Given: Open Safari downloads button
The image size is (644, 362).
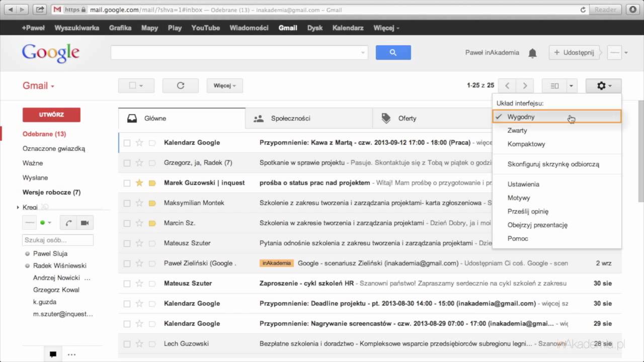Looking at the screenshot, I should 632,10.
